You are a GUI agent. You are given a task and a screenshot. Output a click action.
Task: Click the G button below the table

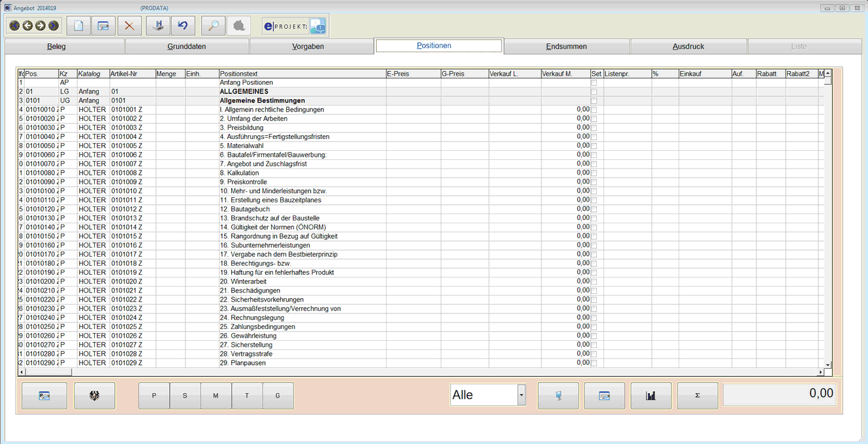click(278, 396)
